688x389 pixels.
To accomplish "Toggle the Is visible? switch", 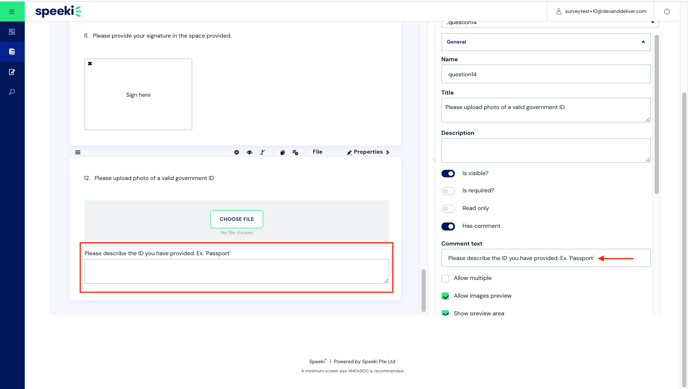I will pyautogui.click(x=448, y=173).
